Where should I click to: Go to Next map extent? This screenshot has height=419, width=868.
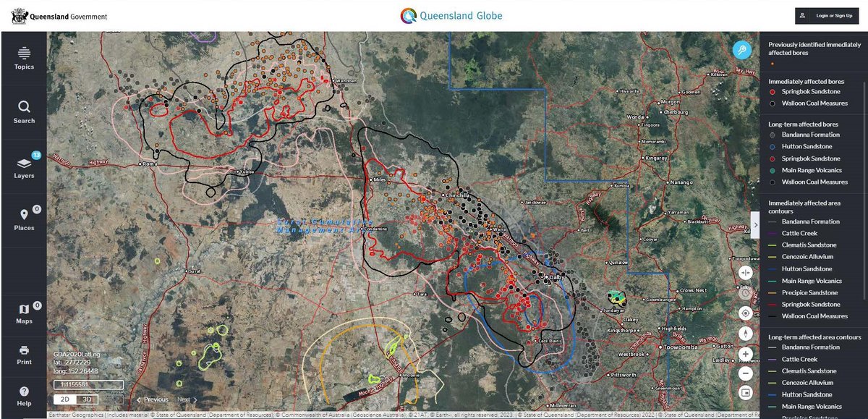(x=187, y=399)
